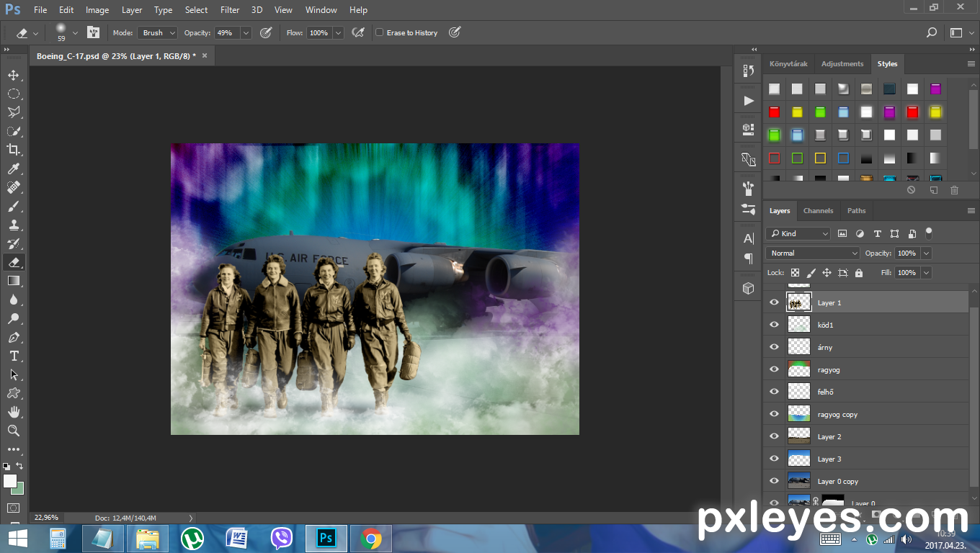980x553 pixels.
Task: Hide the Layer 1 layer
Action: tap(775, 302)
